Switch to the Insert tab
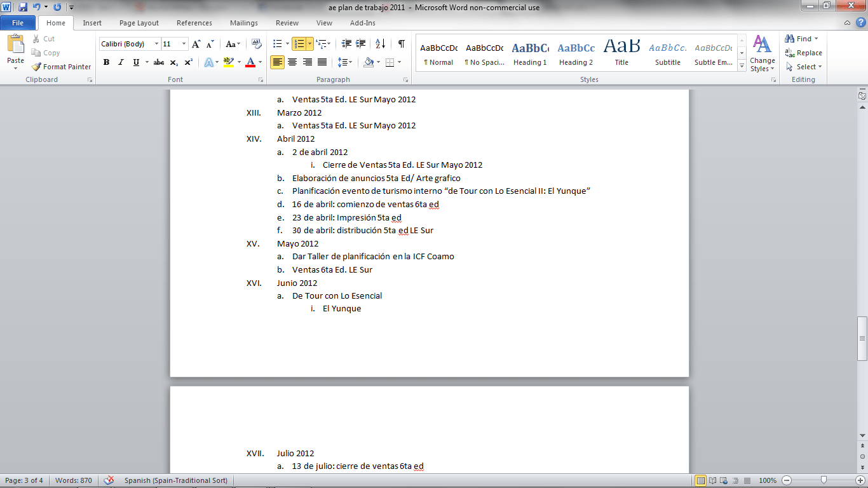This screenshot has width=868, height=488. (x=92, y=23)
